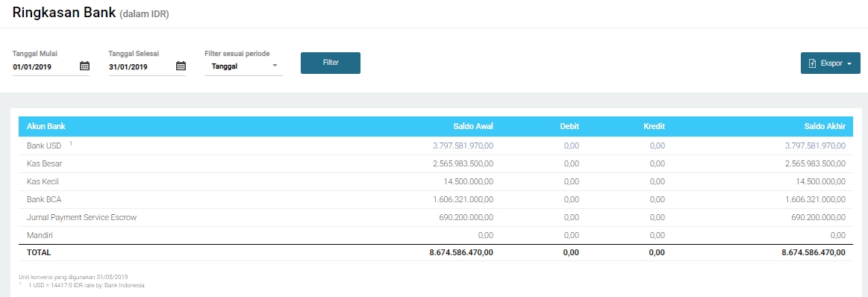The height and width of the screenshot is (297, 868).
Task: Open the Filter sesuai periode dropdown
Action: tap(243, 66)
